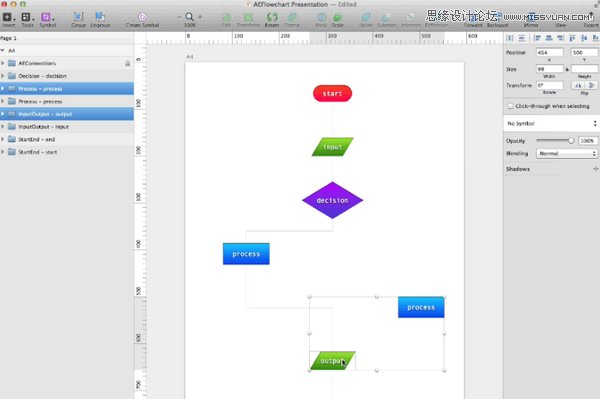Align selected layers to right edge

pyautogui.click(x=561, y=38)
